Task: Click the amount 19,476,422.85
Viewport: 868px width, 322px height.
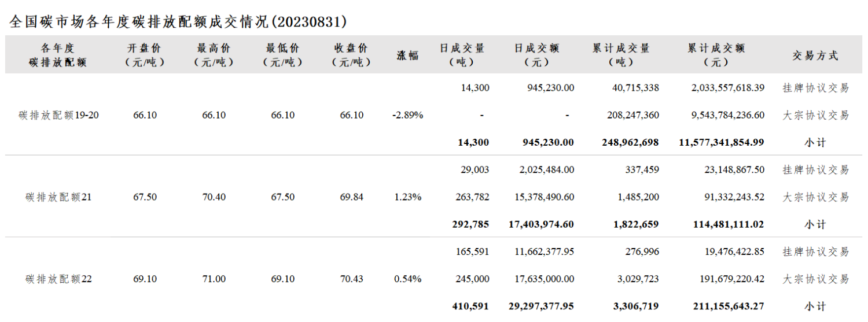Action: [734, 252]
